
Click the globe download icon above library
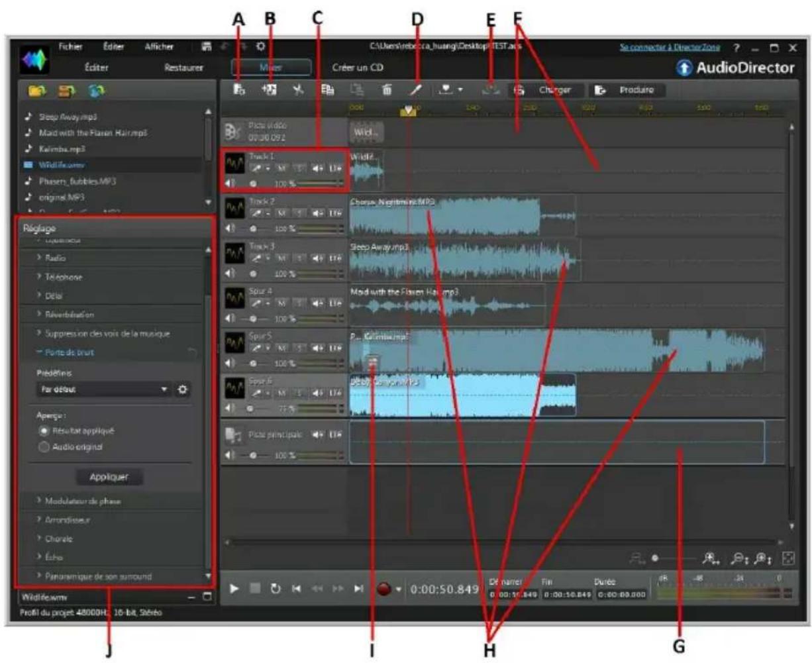pos(96,90)
